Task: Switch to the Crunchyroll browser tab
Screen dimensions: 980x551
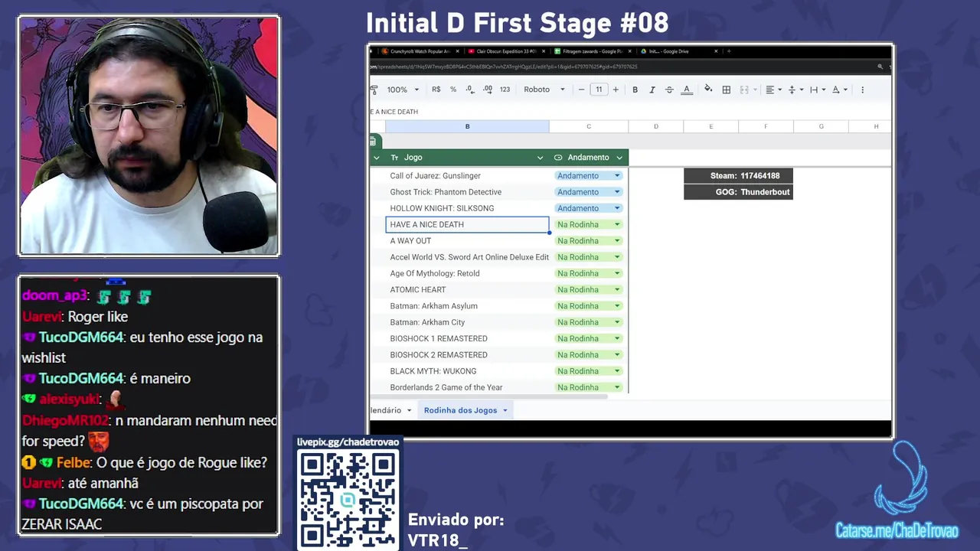Action: click(x=420, y=51)
